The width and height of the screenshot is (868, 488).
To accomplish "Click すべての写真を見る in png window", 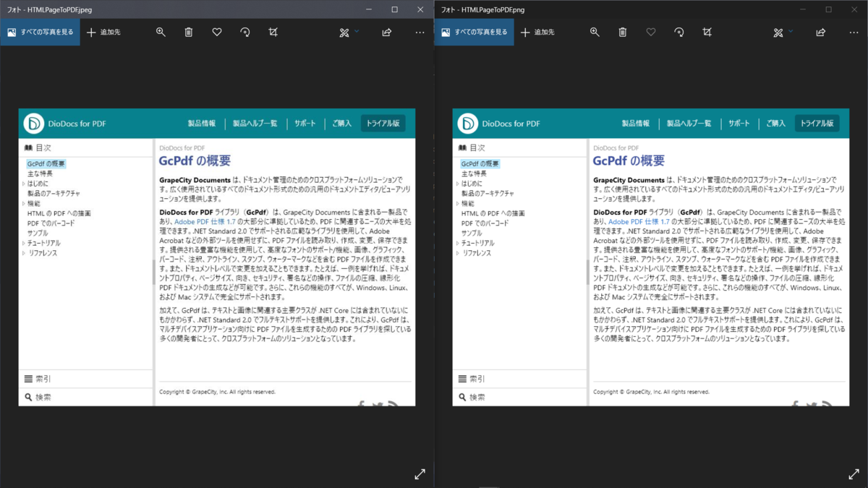I will coord(474,33).
